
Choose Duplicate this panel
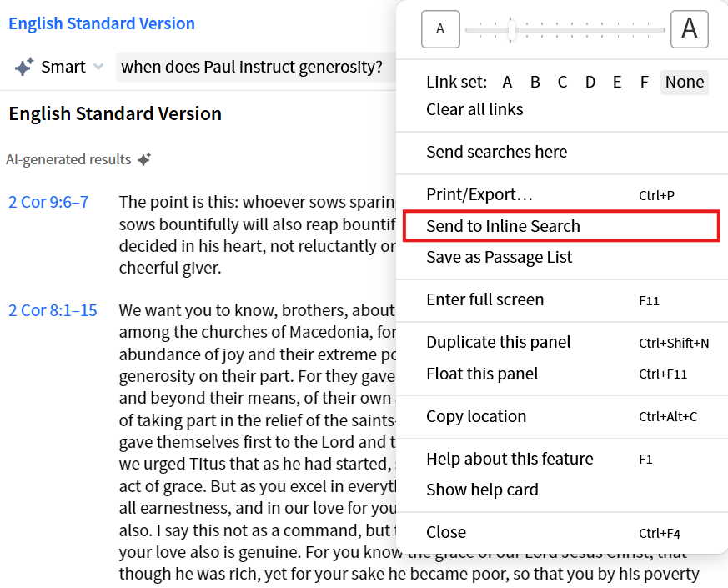click(562, 342)
